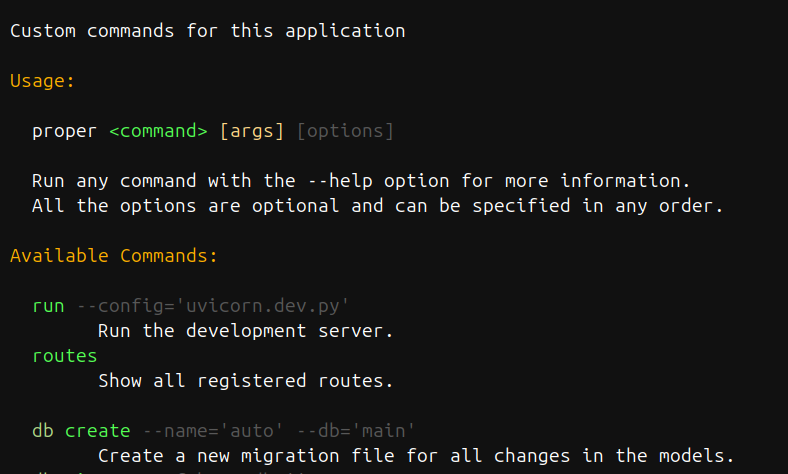The width and height of the screenshot is (788, 474).
Task: Select the green '<command>' placeholder
Action: [x=158, y=131]
